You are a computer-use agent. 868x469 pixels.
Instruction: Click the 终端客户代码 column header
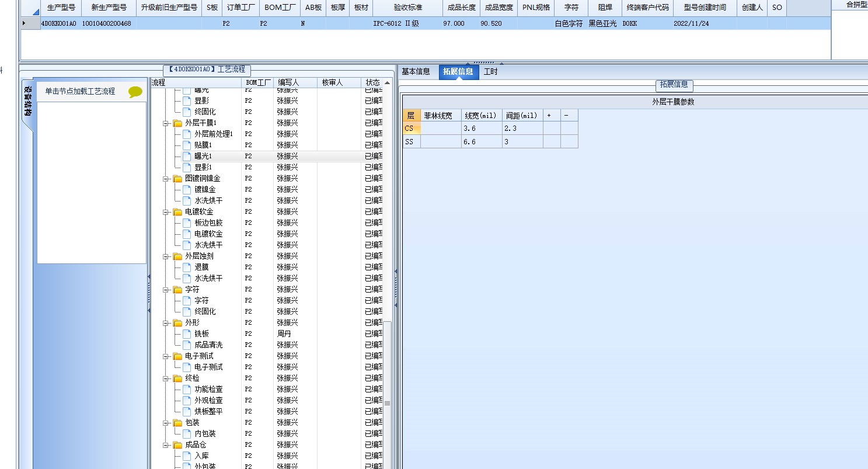tap(647, 8)
